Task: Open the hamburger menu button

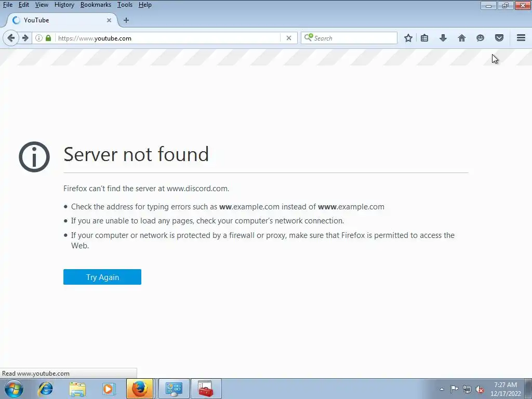Action: [521, 38]
